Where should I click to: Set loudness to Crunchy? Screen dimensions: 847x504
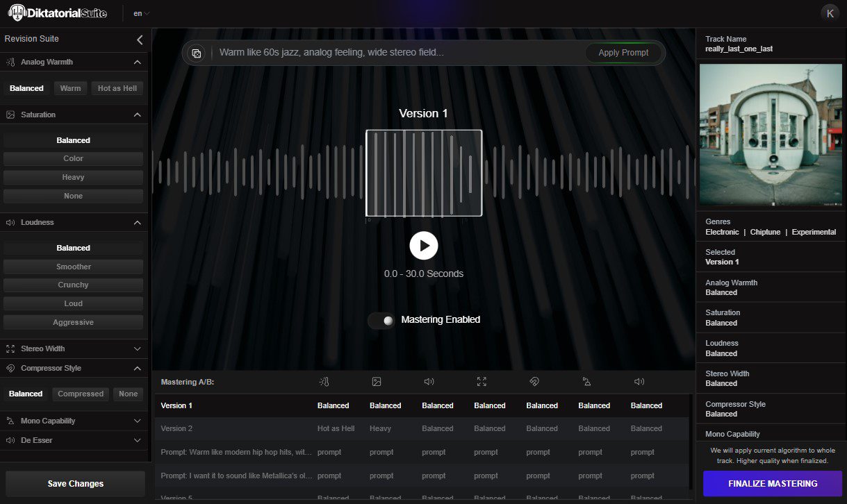[73, 285]
